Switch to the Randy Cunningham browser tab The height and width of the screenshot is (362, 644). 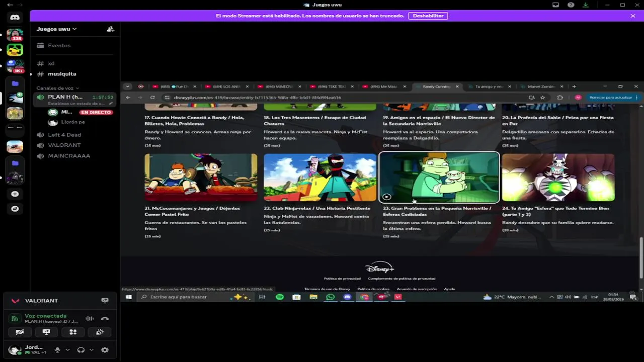click(437, 86)
